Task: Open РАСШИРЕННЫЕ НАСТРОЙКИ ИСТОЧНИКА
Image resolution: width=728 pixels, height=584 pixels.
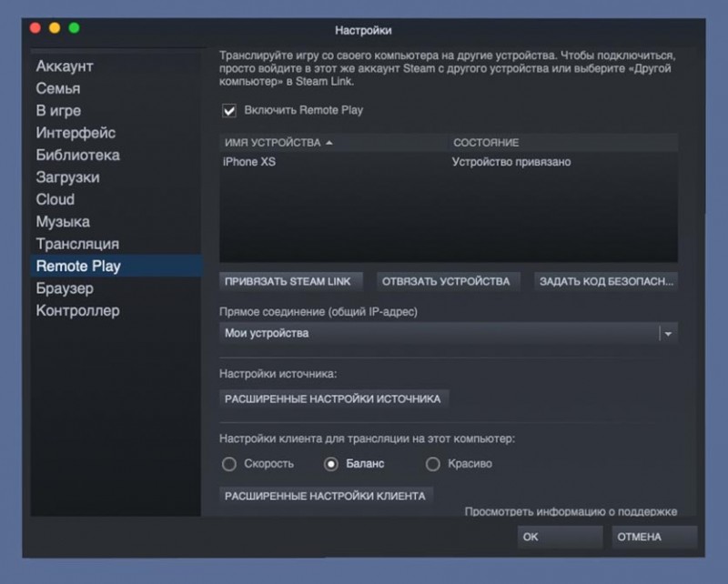Action: pos(334,398)
